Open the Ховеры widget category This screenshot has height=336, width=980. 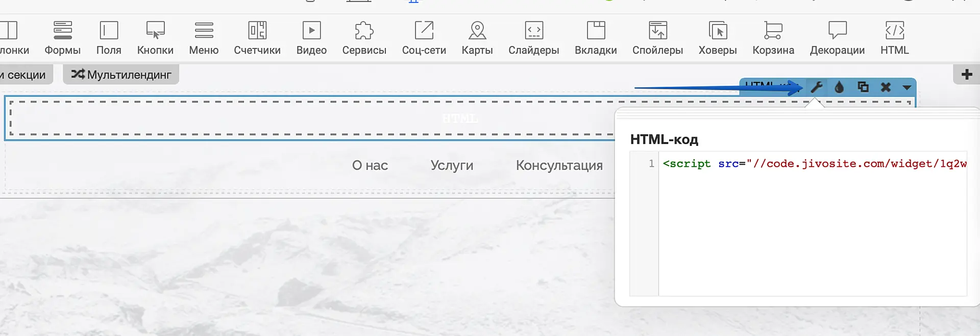(718, 38)
